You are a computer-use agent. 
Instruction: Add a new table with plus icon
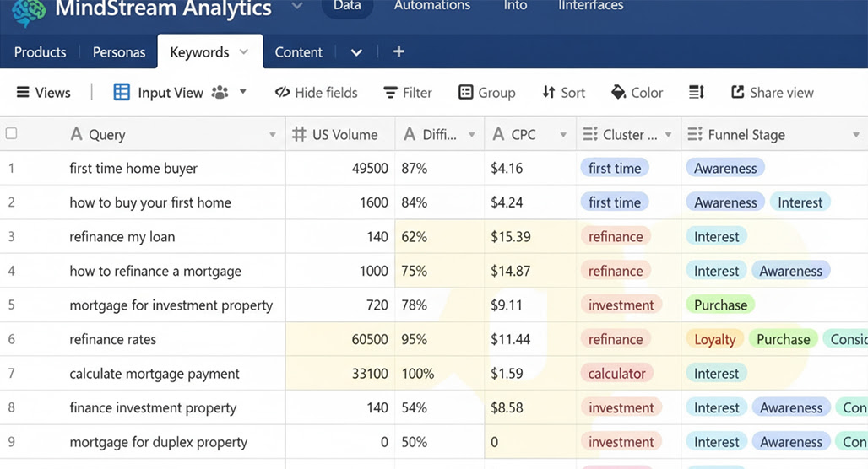[399, 51]
